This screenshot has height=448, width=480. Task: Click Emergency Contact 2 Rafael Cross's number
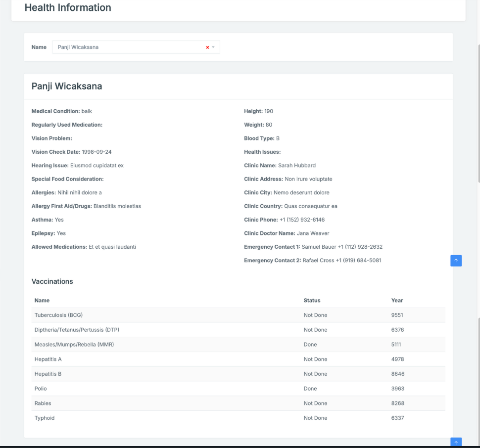359,261
